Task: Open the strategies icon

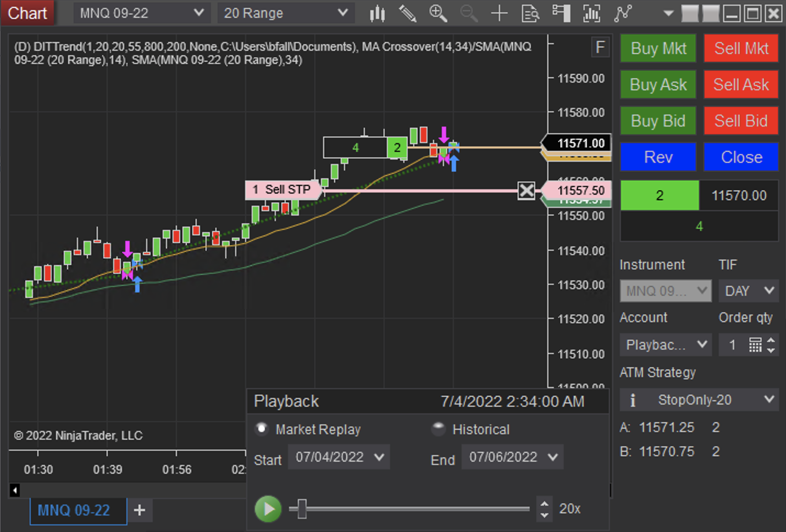Action: (623, 13)
